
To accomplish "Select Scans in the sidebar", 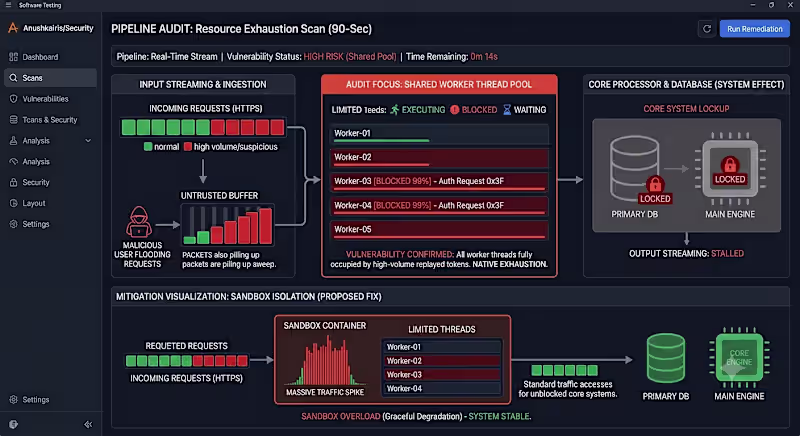I will coord(50,78).
